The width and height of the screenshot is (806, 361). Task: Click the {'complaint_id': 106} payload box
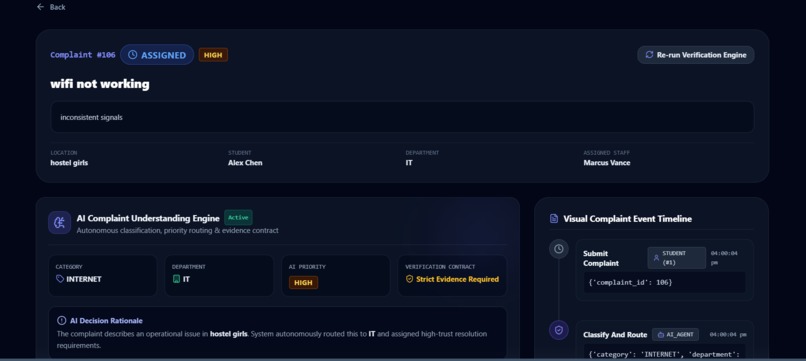(664, 282)
